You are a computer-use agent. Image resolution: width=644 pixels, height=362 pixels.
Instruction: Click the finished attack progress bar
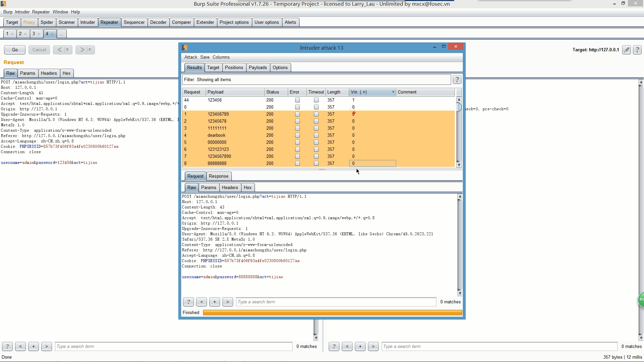(x=332, y=312)
